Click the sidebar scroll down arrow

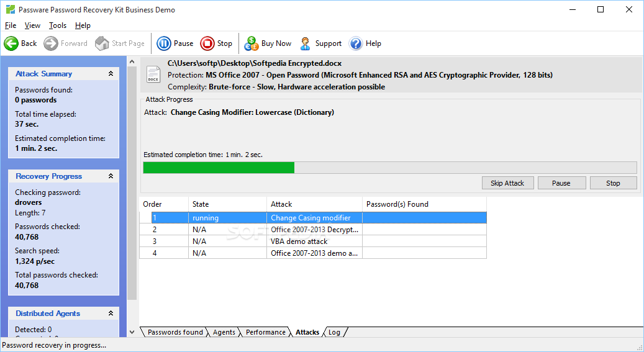(132, 332)
